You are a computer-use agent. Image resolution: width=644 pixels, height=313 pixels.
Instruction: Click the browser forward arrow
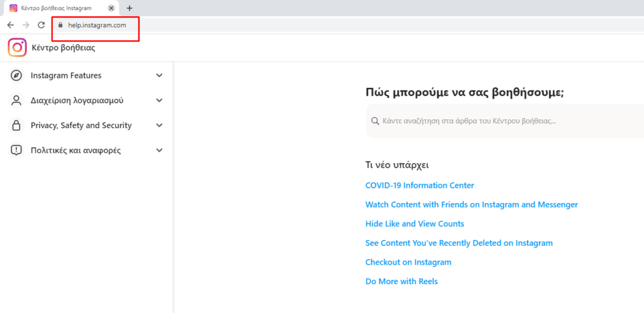click(x=26, y=25)
